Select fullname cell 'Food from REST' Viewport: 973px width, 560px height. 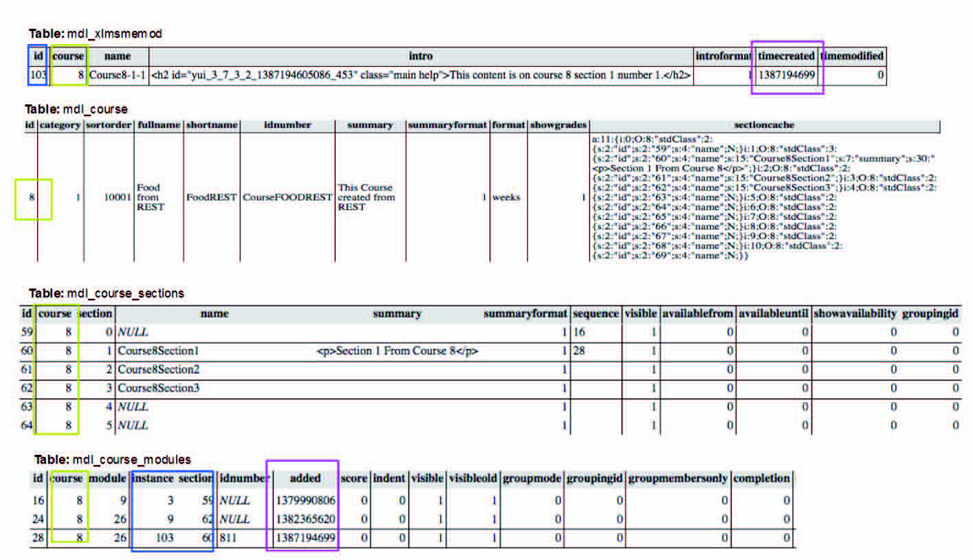pos(151,197)
